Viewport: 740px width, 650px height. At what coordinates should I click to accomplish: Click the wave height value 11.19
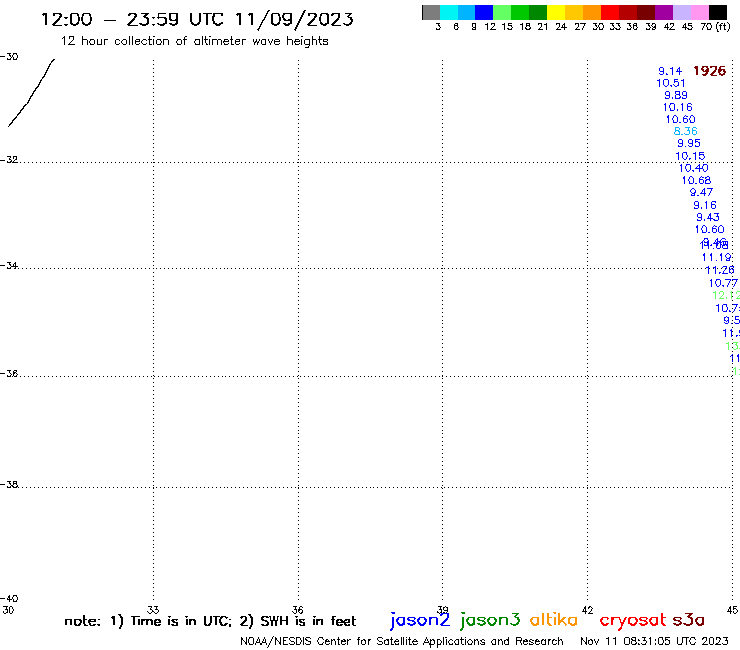(x=717, y=257)
